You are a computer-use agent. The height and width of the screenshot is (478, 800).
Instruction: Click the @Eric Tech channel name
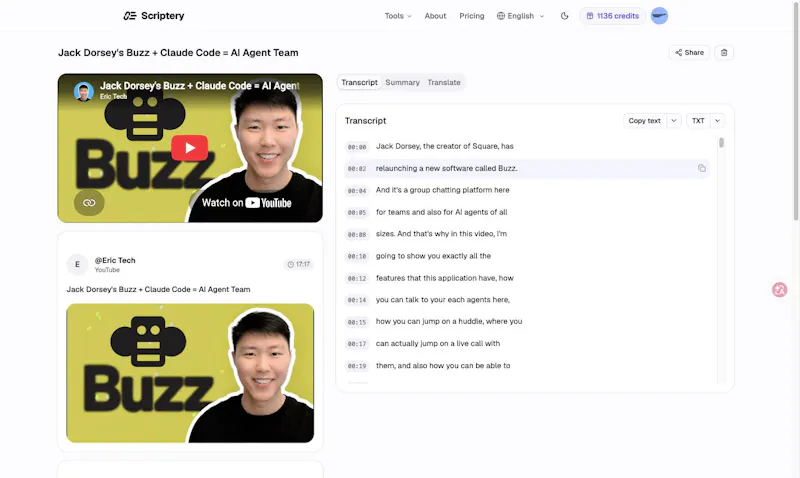pyautogui.click(x=115, y=260)
